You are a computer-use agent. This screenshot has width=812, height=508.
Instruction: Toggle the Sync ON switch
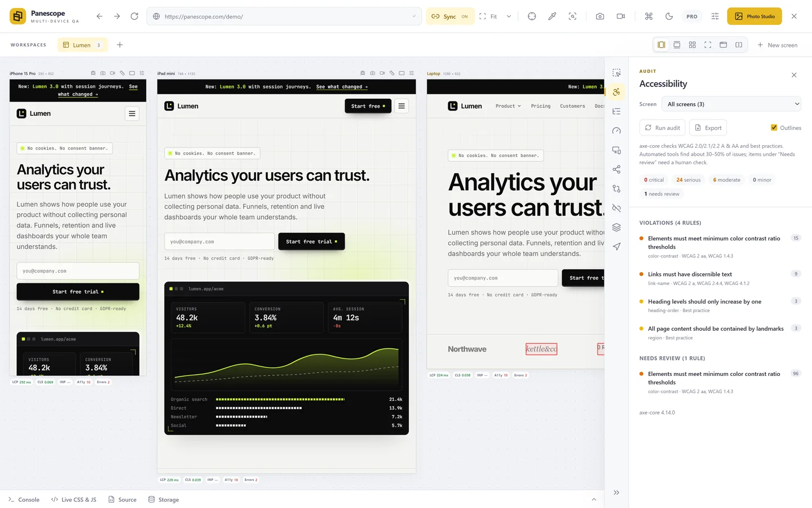coord(450,16)
